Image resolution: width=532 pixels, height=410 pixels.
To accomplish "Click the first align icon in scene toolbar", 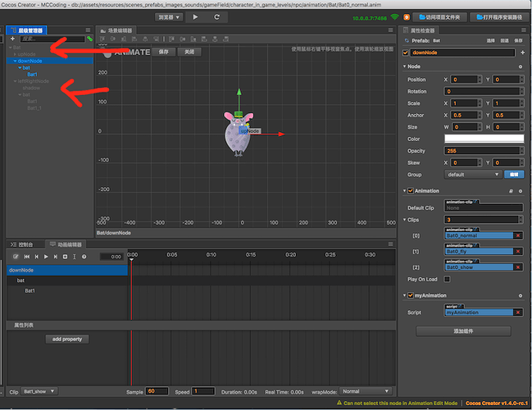I will tap(102, 39).
